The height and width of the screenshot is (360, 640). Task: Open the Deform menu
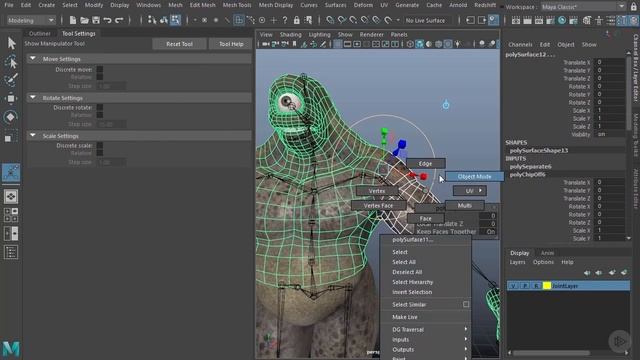363,5
